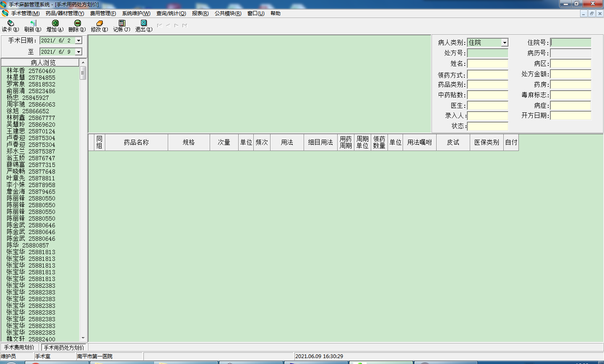Click the 用法嘱咐 column header
This screenshot has width=604, height=364.
pyautogui.click(x=419, y=143)
